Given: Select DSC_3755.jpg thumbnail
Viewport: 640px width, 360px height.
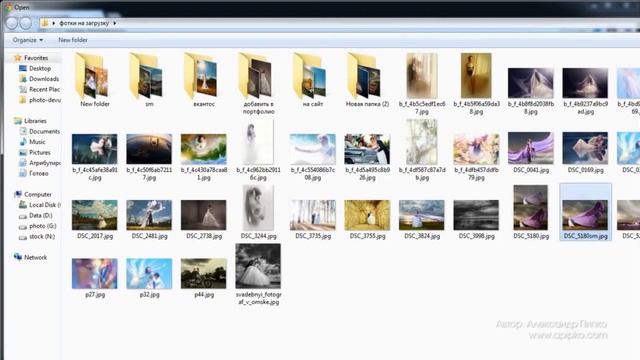Looking at the screenshot, I should pyautogui.click(x=367, y=215).
